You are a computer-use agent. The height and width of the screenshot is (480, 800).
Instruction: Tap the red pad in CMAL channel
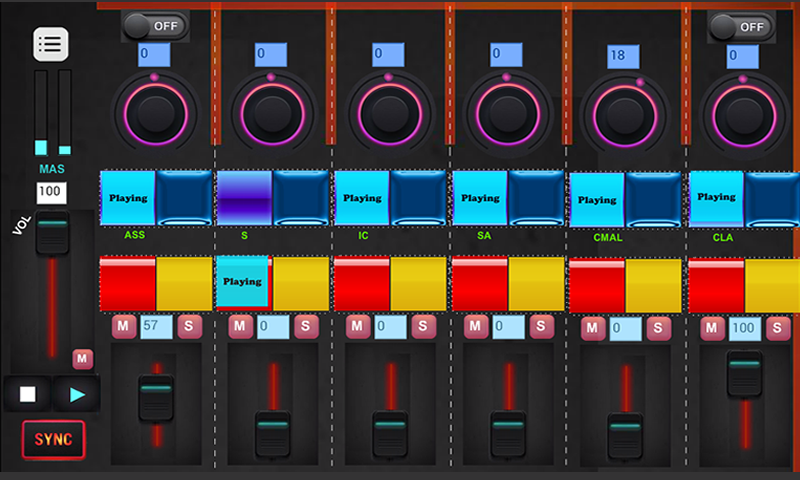click(x=597, y=286)
